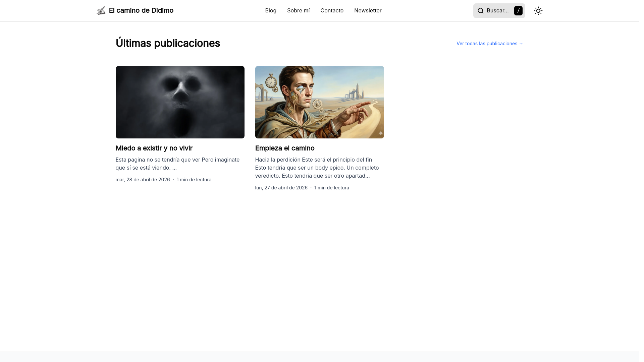This screenshot has height=362, width=644.
Task: Open the post Miedo a existir y no vivir
Action: (154, 148)
